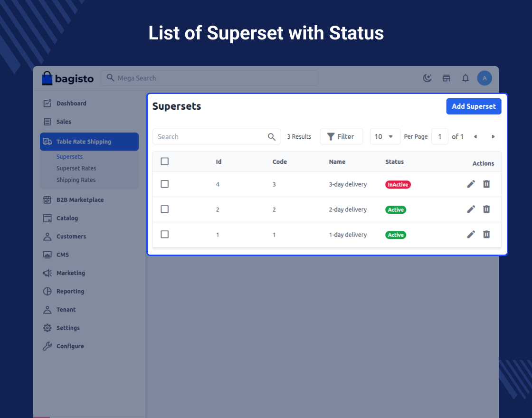Open the 10 per page dropdown
Screen dimensions: 532x418
point(385,137)
